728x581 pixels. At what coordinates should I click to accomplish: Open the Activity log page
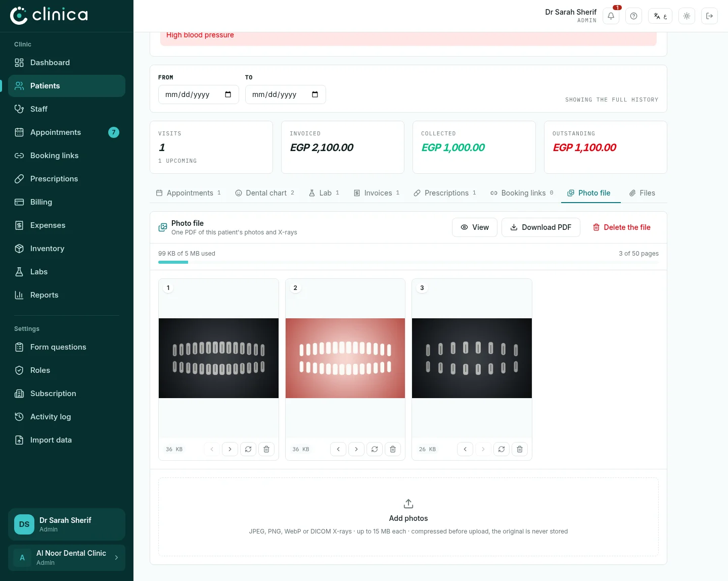(x=67, y=417)
